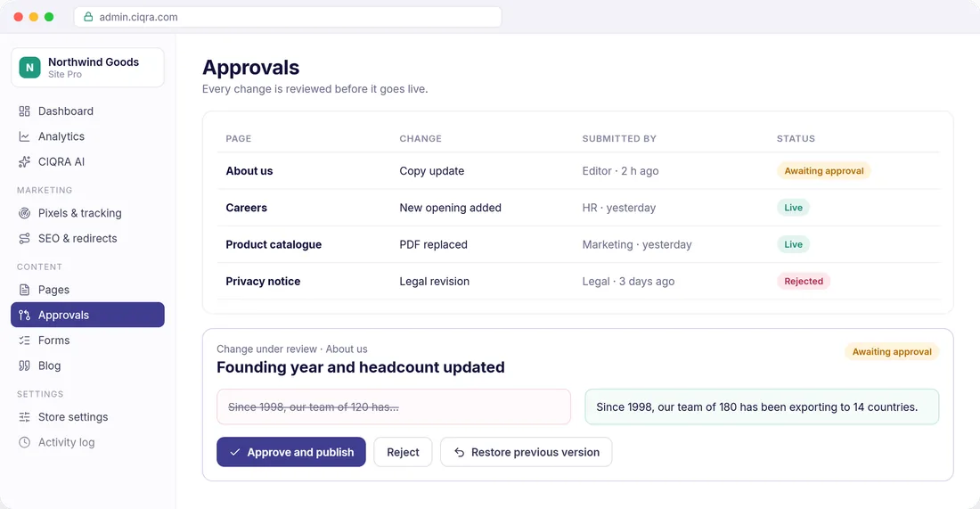
Task: Click the Legal revision cell
Action: pyautogui.click(x=435, y=282)
